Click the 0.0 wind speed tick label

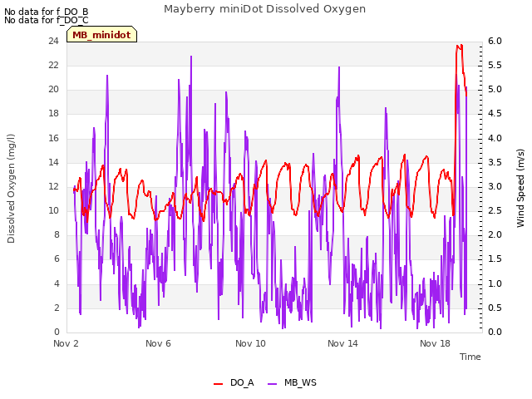point(495,332)
